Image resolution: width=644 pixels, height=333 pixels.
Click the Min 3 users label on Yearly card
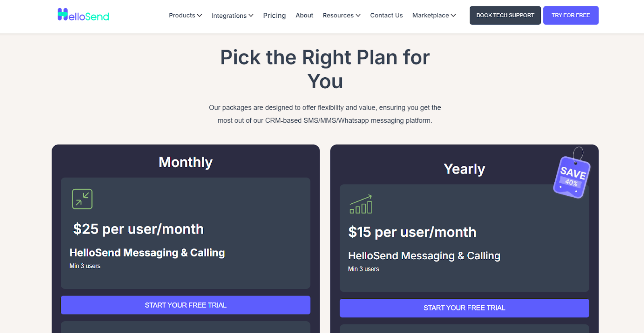(x=363, y=269)
